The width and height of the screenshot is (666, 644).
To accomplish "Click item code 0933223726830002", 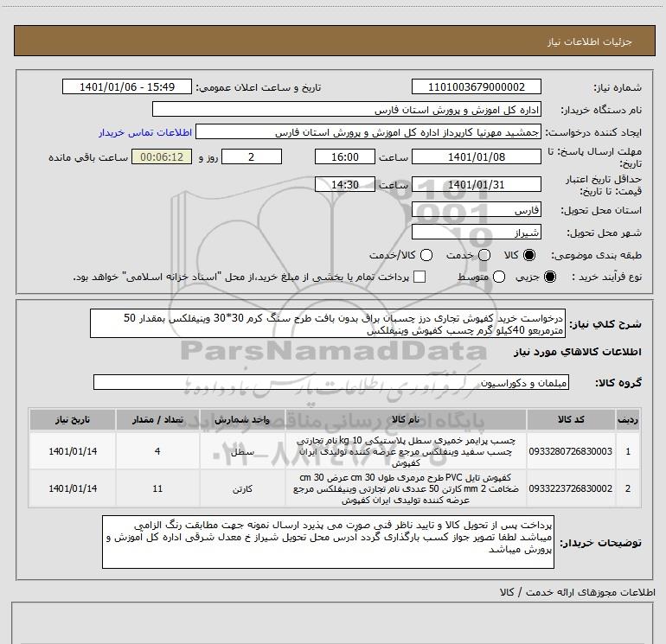I will coord(571,488).
